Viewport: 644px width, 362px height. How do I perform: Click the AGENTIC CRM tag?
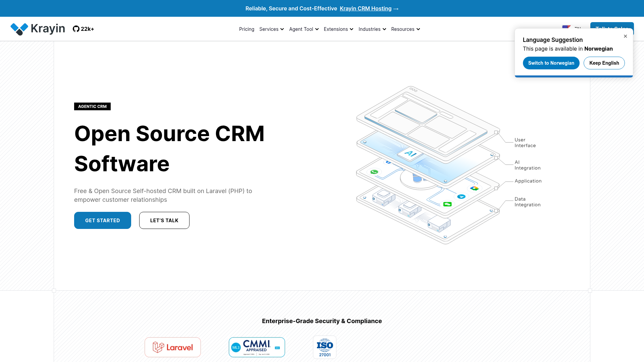click(x=92, y=106)
